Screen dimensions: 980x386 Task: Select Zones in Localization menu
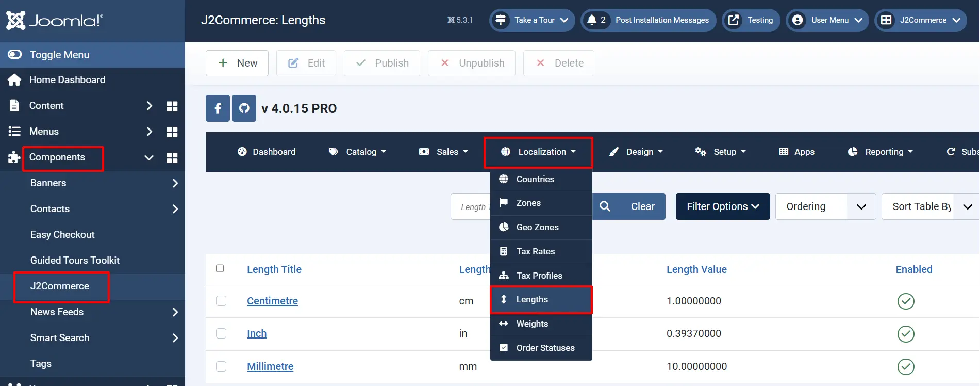(541, 203)
